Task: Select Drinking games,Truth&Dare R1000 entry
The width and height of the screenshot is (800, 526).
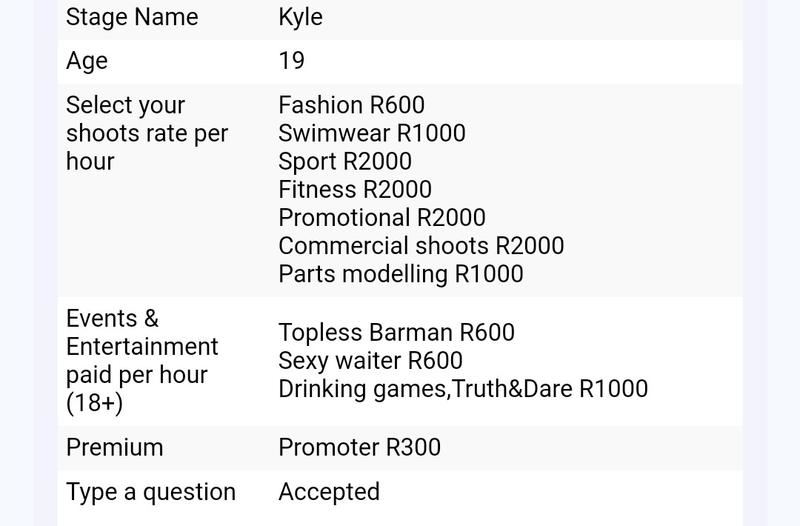Action: 463,389
